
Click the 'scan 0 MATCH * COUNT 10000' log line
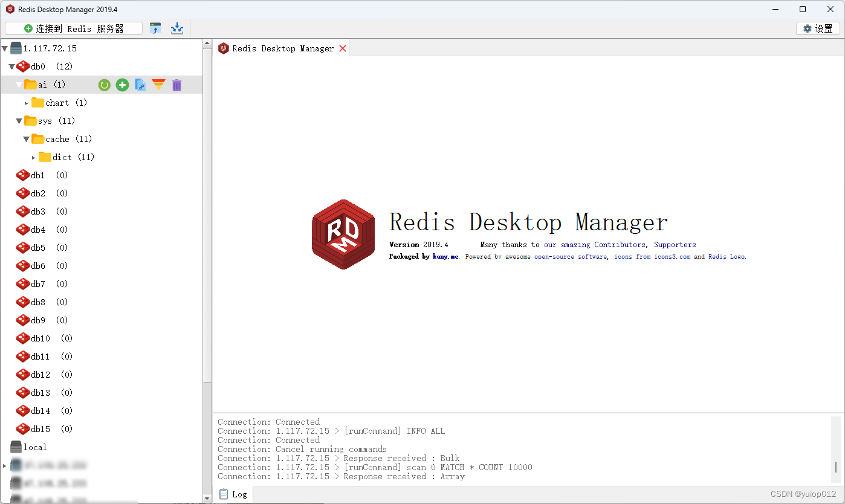point(375,467)
